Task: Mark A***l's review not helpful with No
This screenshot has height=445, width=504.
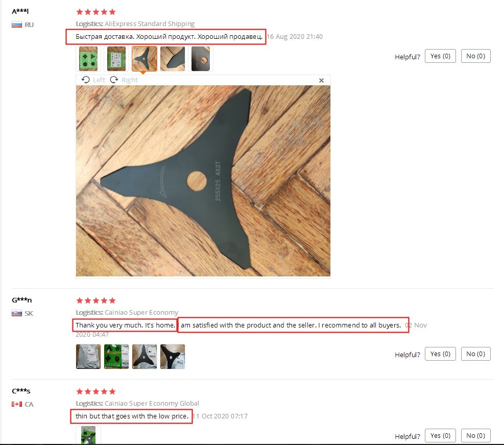Action: 475,56
